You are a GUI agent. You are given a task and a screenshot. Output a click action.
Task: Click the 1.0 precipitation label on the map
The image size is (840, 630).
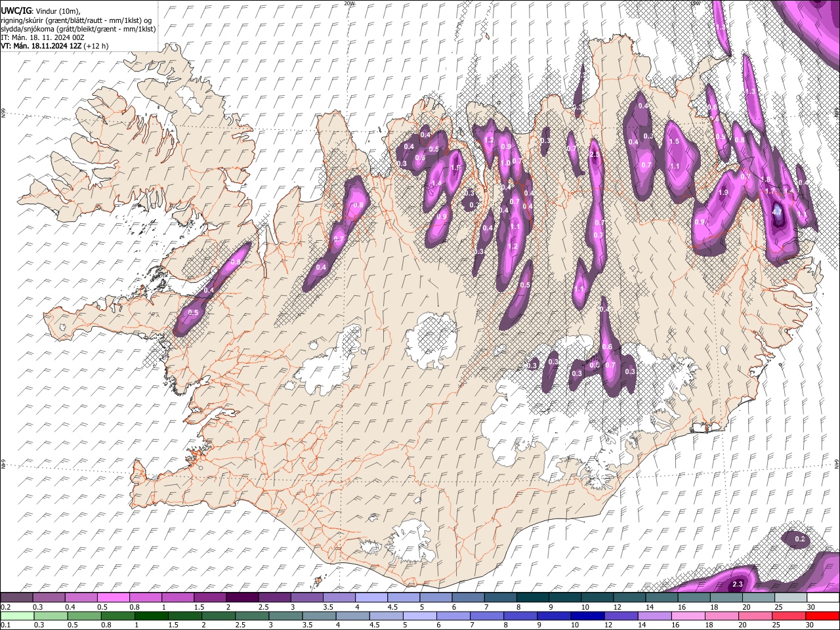click(x=505, y=163)
